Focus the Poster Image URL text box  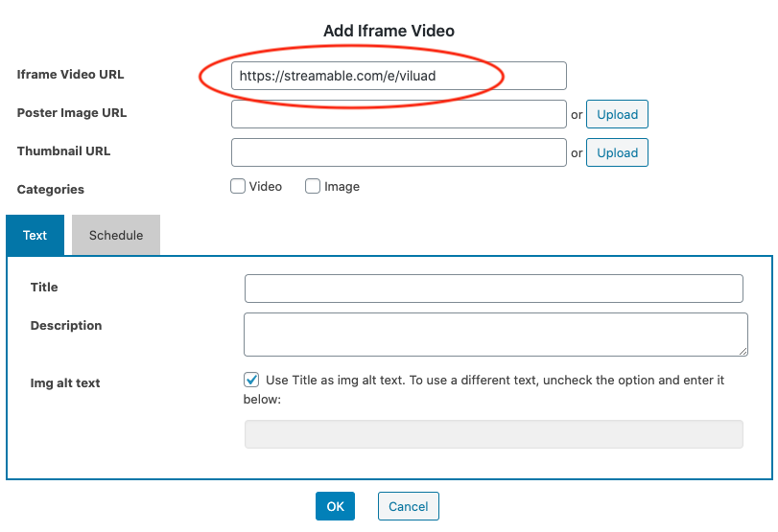[x=398, y=114]
